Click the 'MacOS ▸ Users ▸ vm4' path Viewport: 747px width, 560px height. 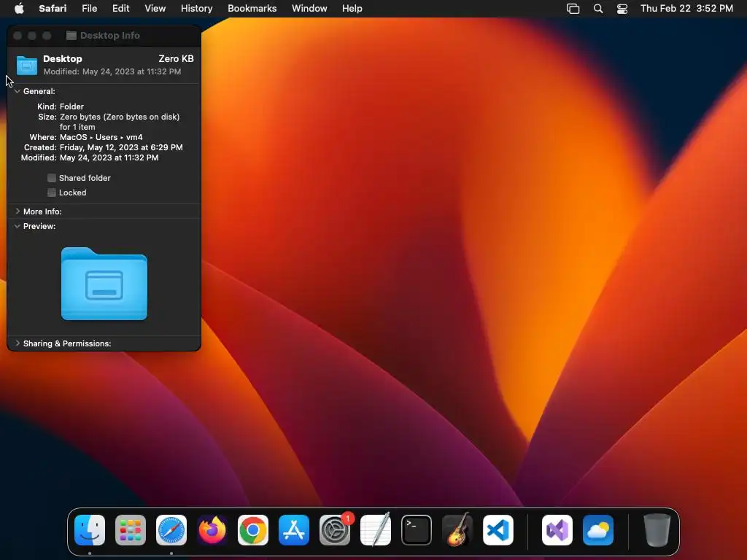point(101,137)
